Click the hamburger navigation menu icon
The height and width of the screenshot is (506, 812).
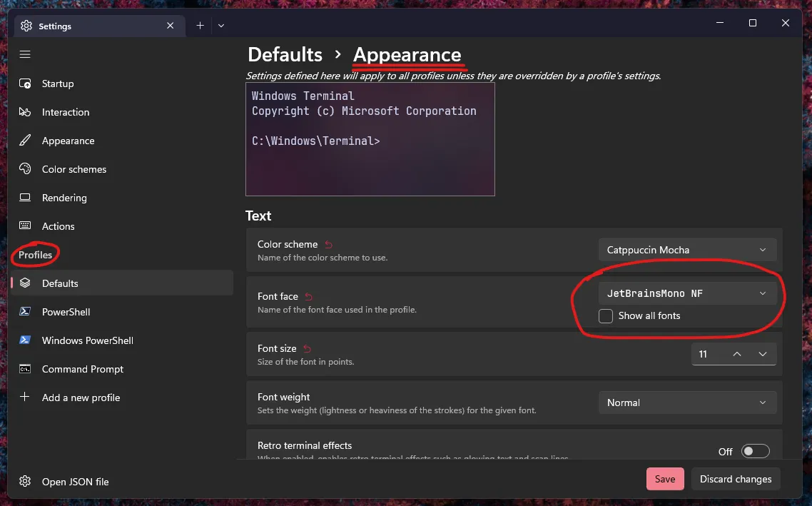25,54
